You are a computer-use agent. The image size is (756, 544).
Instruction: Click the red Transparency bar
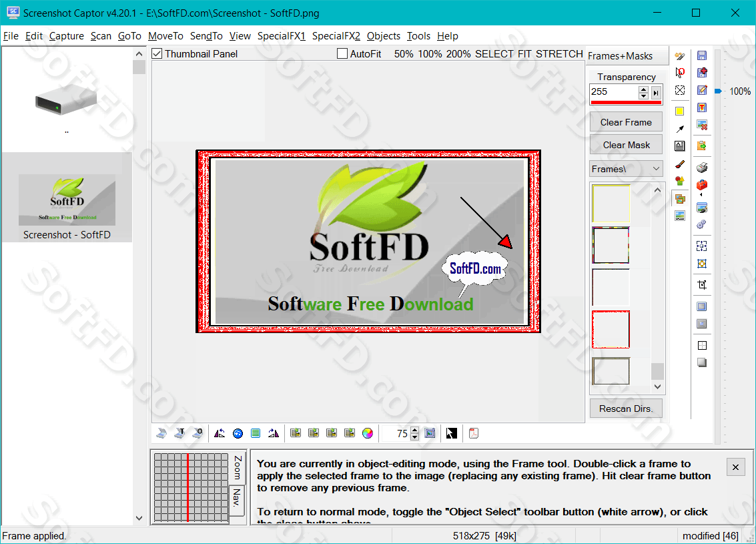pos(626,102)
